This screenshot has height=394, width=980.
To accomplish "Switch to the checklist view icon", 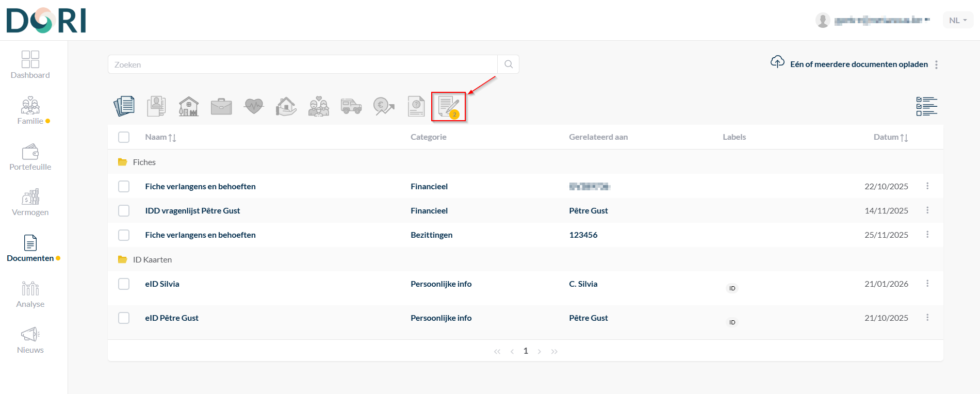I will click(926, 106).
